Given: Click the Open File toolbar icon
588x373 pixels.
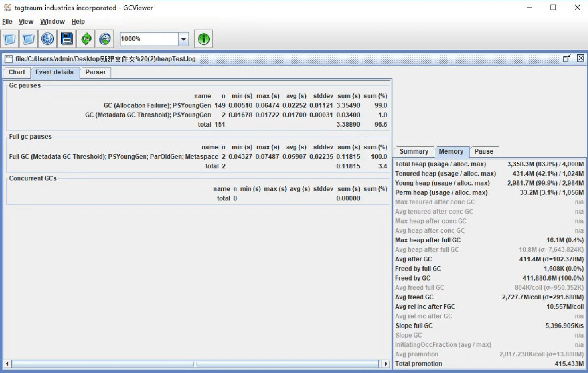Looking at the screenshot, I should 10,39.
